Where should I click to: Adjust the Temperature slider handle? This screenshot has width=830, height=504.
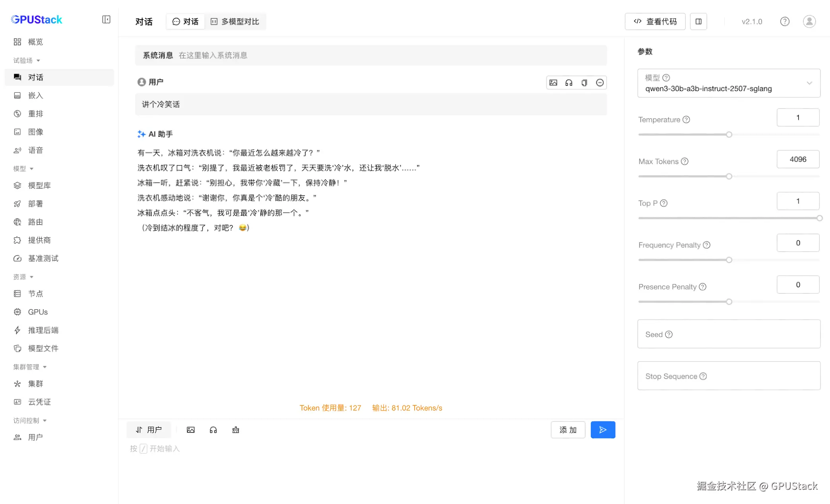click(729, 135)
